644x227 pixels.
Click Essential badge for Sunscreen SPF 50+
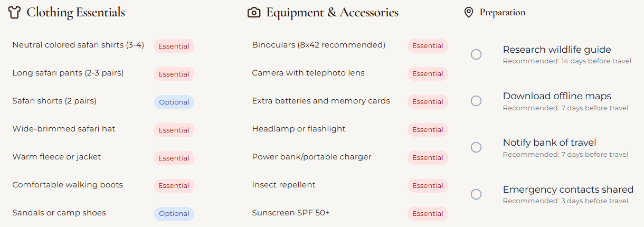click(x=428, y=214)
